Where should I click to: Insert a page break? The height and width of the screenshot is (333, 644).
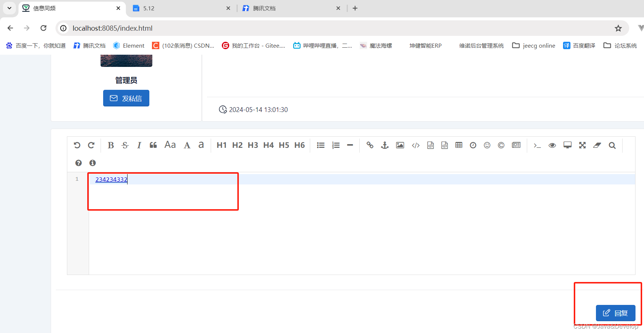(x=516, y=145)
